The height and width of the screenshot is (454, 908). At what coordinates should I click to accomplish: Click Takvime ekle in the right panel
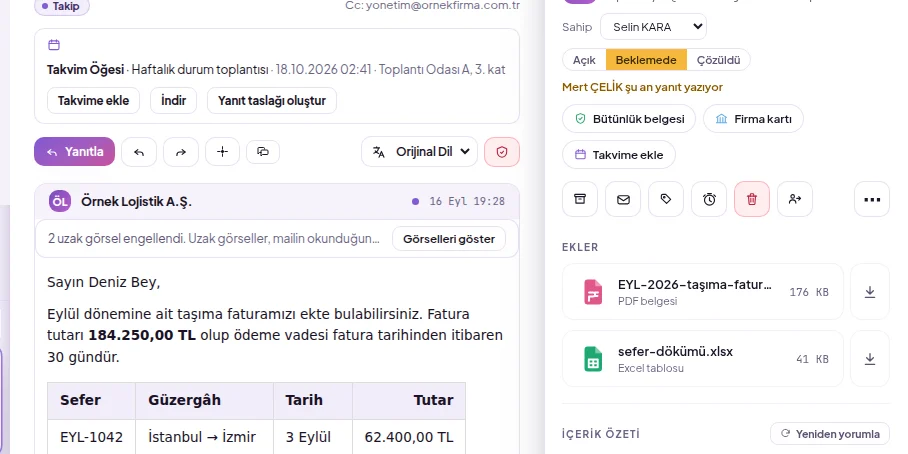(x=619, y=155)
